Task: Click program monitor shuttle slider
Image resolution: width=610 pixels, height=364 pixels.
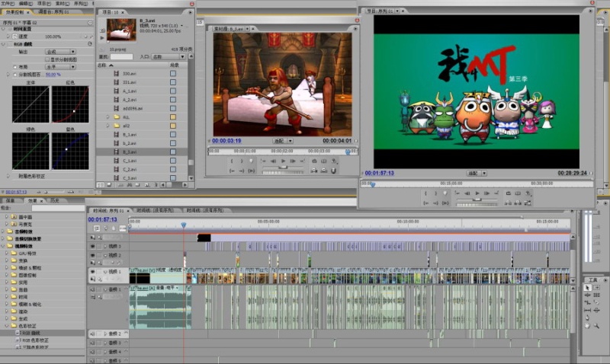Action: pos(477,200)
